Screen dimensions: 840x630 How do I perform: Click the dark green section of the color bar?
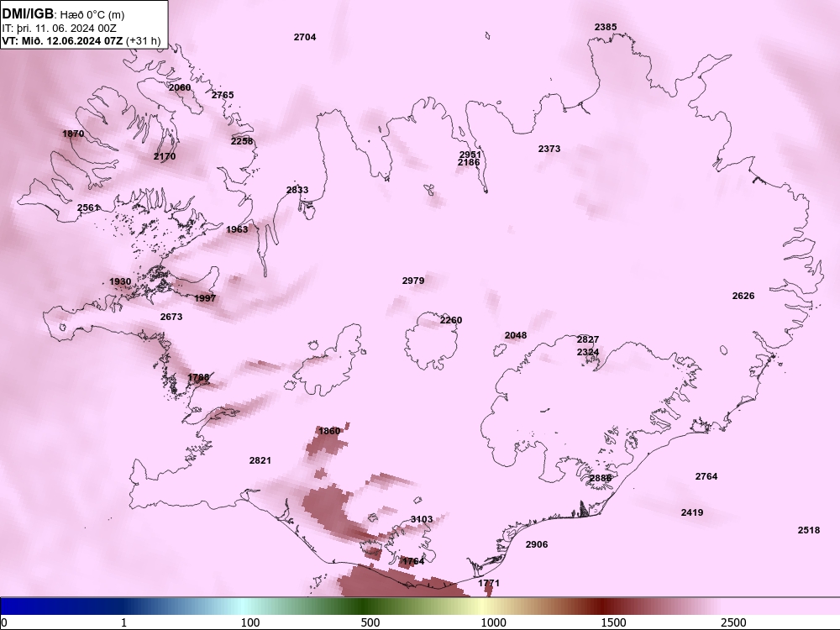365,606
